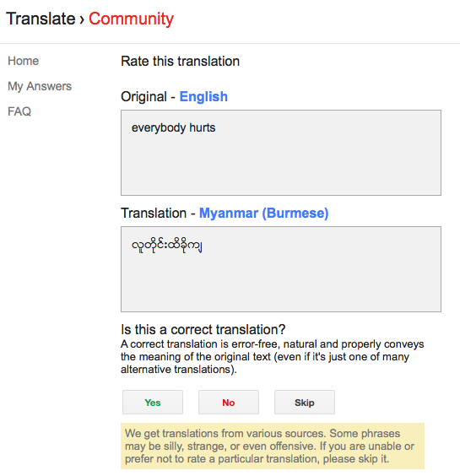
Task: Confirm the translation with Yes
Action: 153,403
